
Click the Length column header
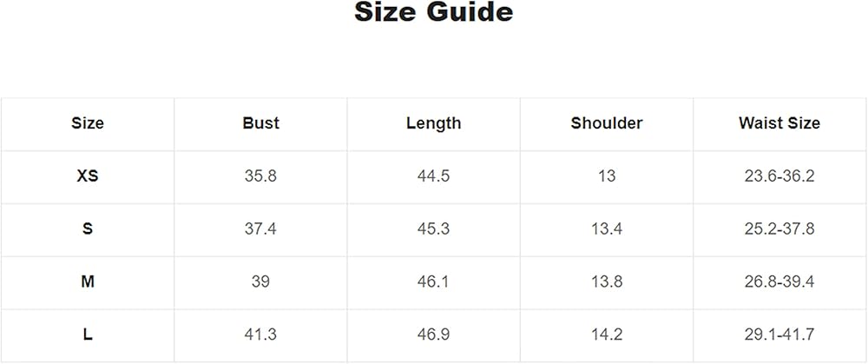pyautogui.click(x=433, y=123)
